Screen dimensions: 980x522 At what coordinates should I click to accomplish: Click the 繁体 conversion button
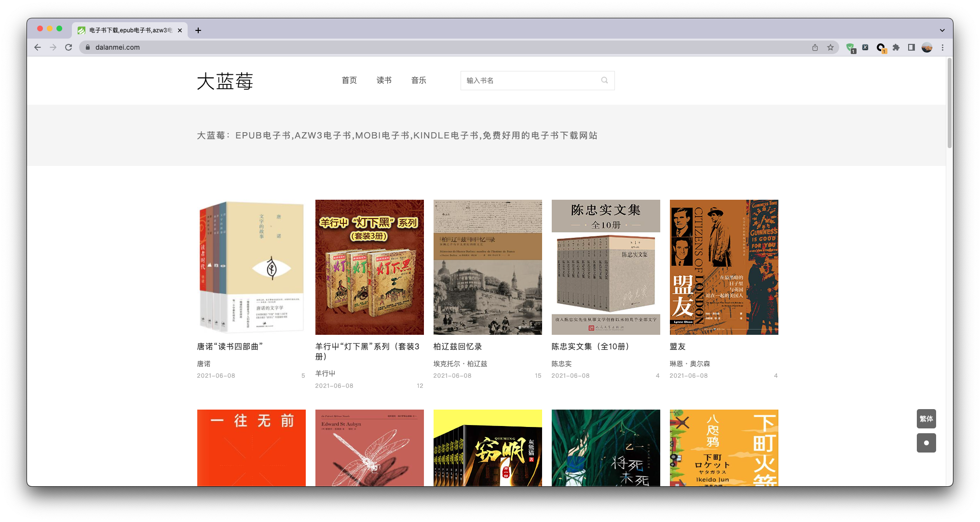(926, 419)
